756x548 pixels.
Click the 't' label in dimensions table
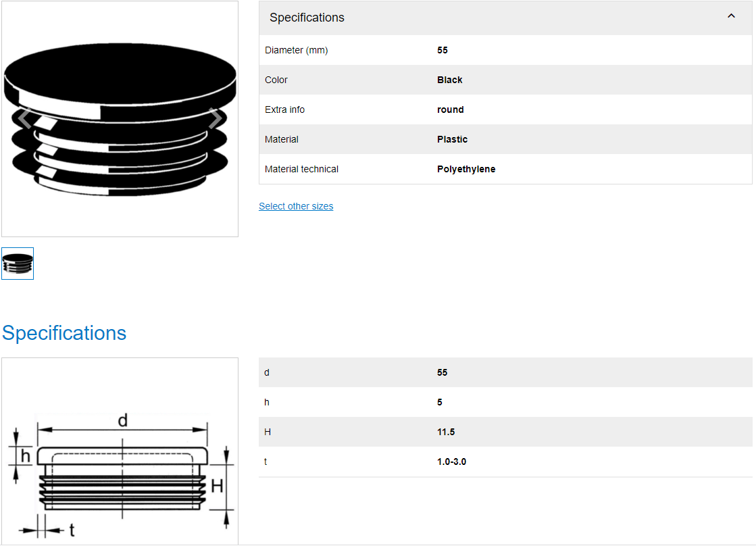(x=266, y=462)
